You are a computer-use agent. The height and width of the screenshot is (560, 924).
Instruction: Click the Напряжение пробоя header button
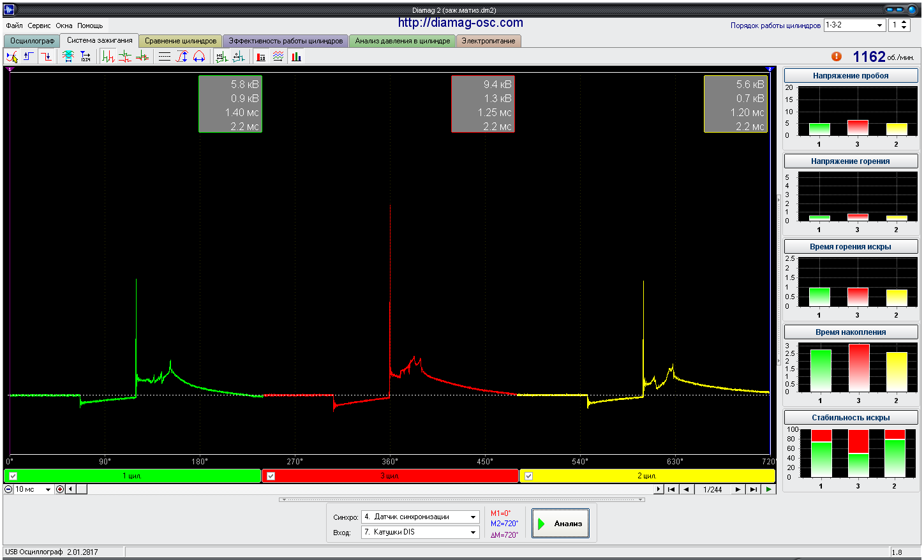[851, 75]
